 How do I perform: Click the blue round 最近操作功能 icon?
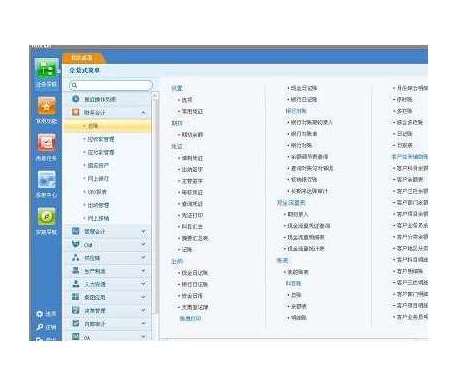76,99
